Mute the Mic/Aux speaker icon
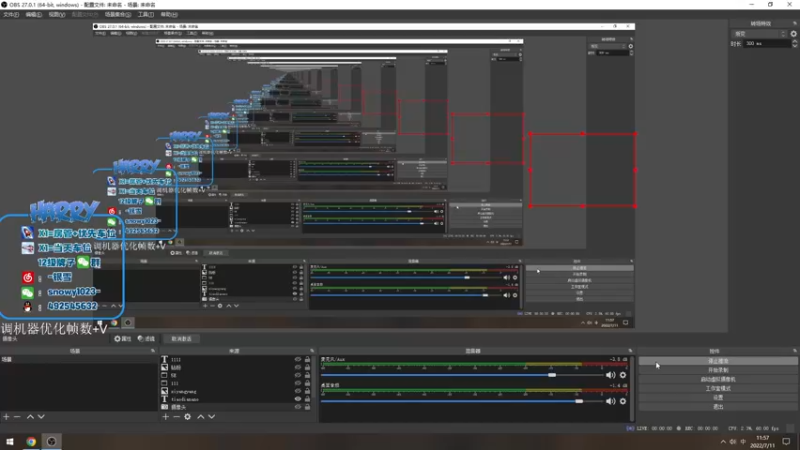This screenshot has width=800, height=450. [x=611, y=375]
